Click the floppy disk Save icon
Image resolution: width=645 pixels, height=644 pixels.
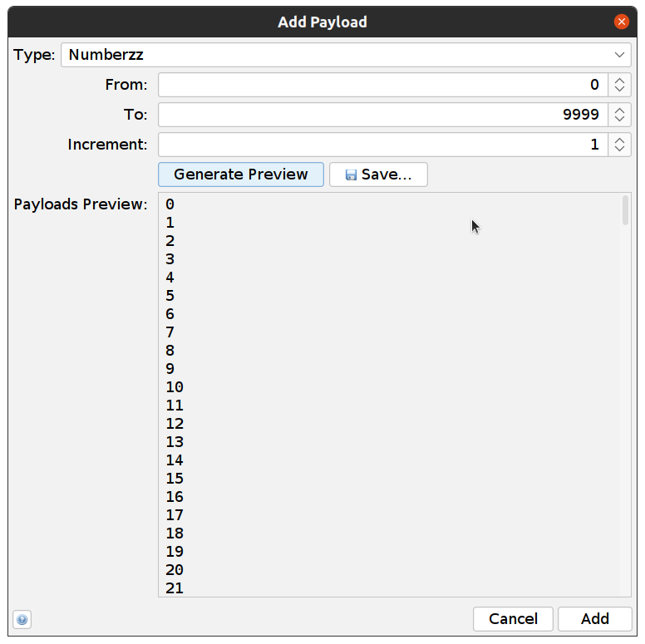click(x=351, y=175)
